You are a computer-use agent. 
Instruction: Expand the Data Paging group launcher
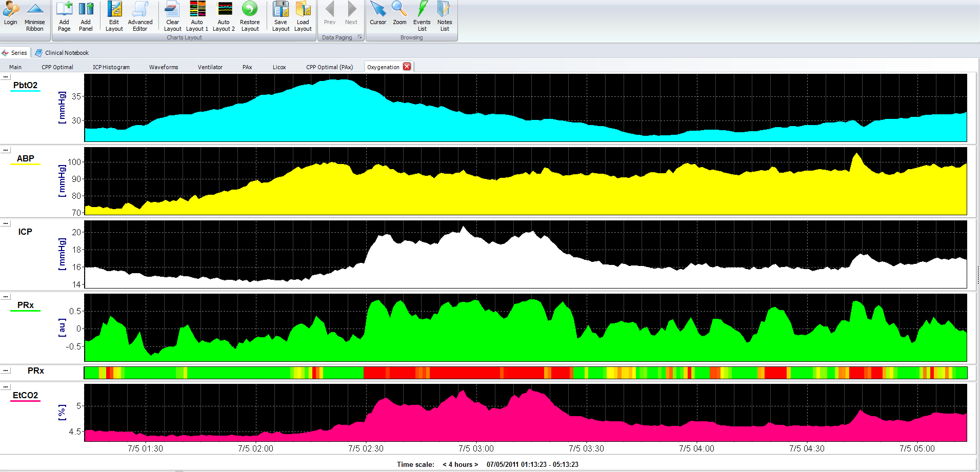point(359,37)
